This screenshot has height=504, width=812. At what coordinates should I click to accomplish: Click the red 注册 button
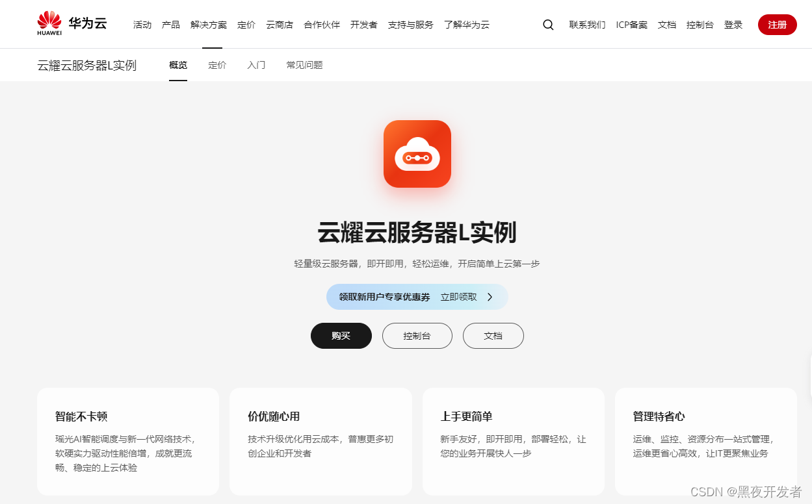pos(778,25)
